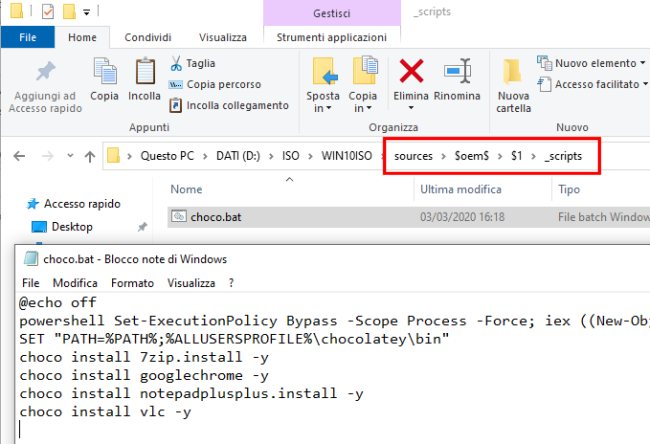The width and height of the screenshot is (650, 444).
Task: Click the Forward navigation arrow
Action: (48, 156)
